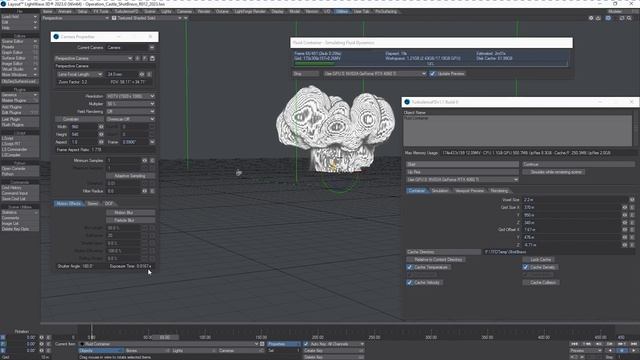
Task: Click the timeline frame slider handle
Action: point(165,337)
